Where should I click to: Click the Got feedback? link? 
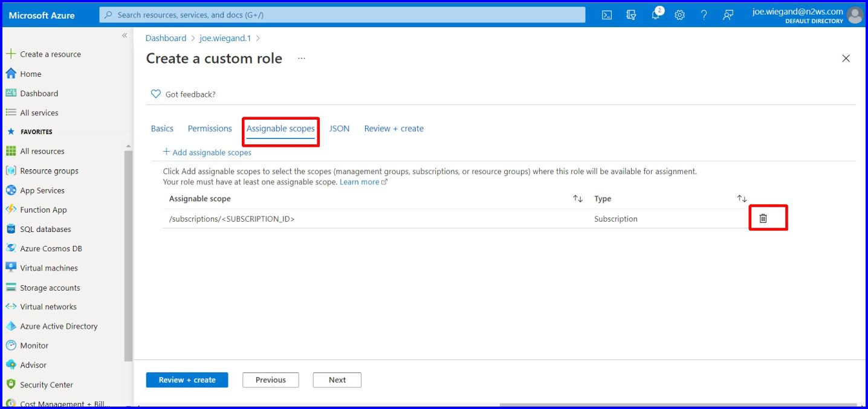(x=183, y=94)
